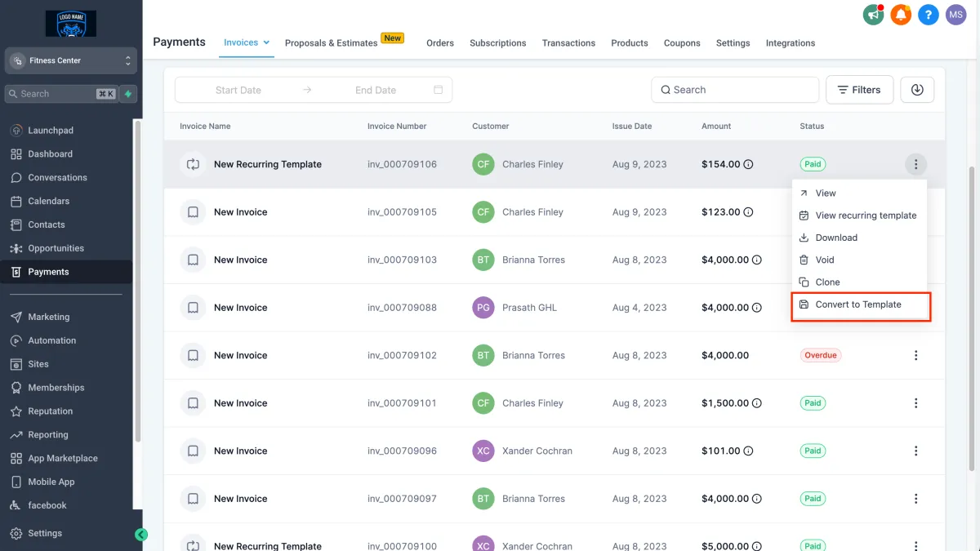Open the notifications bell icon
Viewport: 980px width, 551px height.
coord(901,15)
